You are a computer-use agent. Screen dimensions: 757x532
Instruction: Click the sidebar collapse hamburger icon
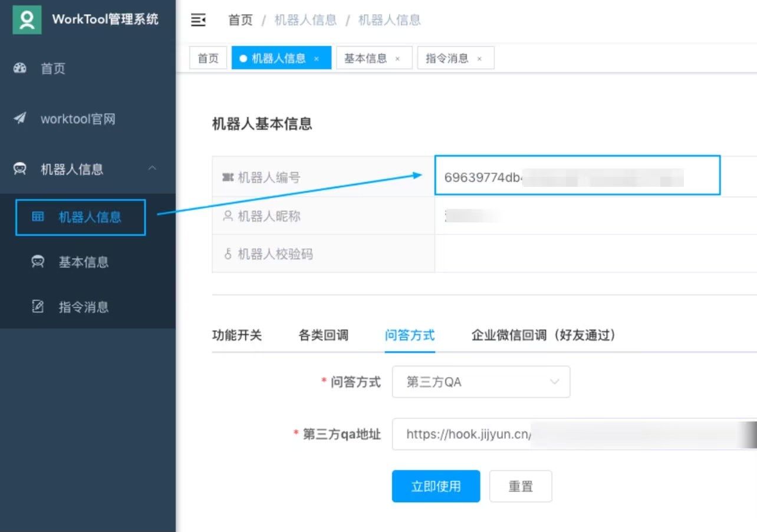click(198, 19)
